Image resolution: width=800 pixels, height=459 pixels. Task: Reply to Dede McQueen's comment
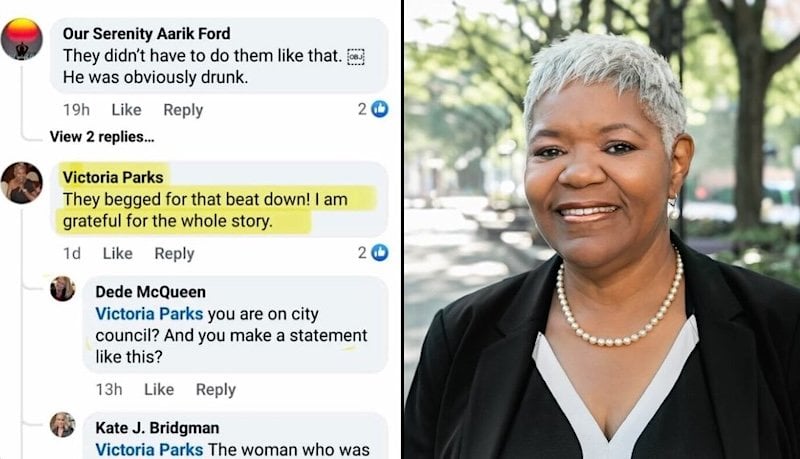coord(216,390)
